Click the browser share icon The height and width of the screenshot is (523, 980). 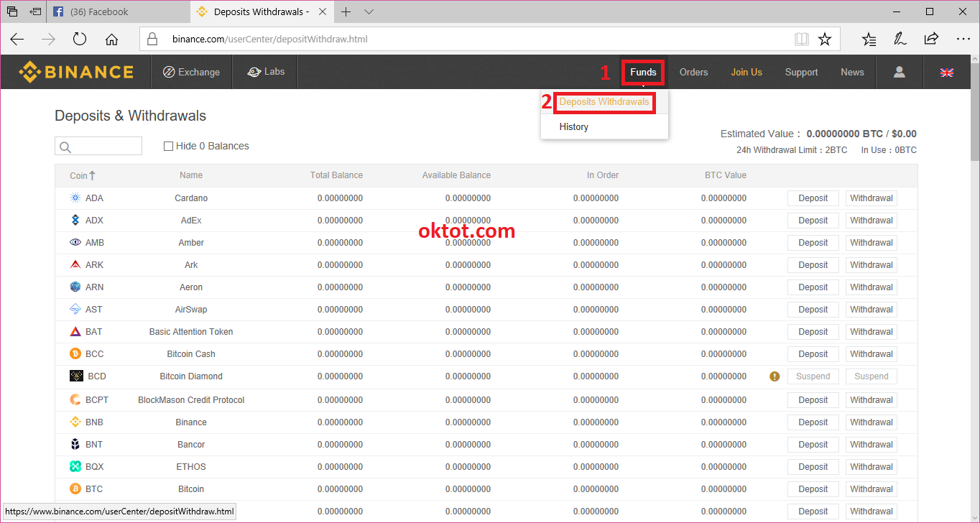(931, 40)
